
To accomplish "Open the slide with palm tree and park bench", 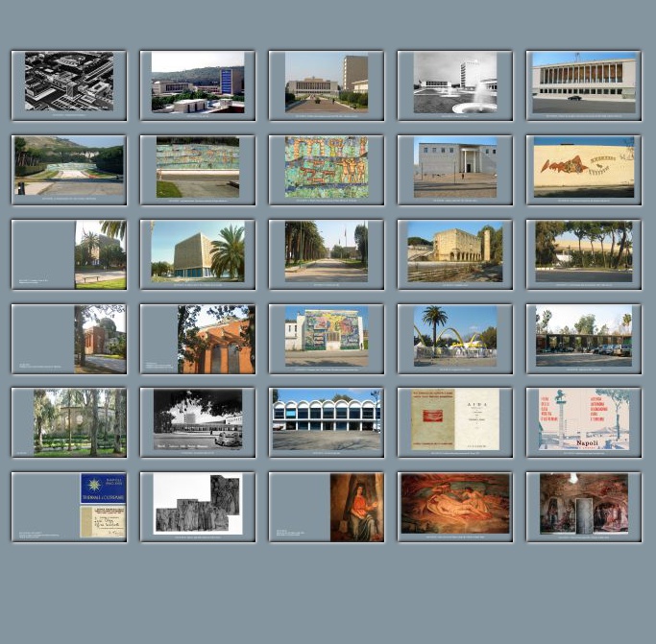I will [69, 254].
